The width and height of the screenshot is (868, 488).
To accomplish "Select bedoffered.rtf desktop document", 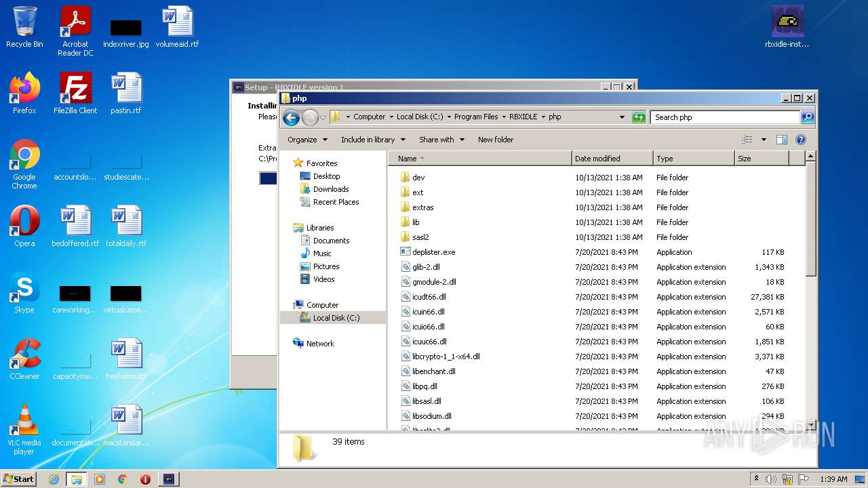I will click(x=75, y=226).
